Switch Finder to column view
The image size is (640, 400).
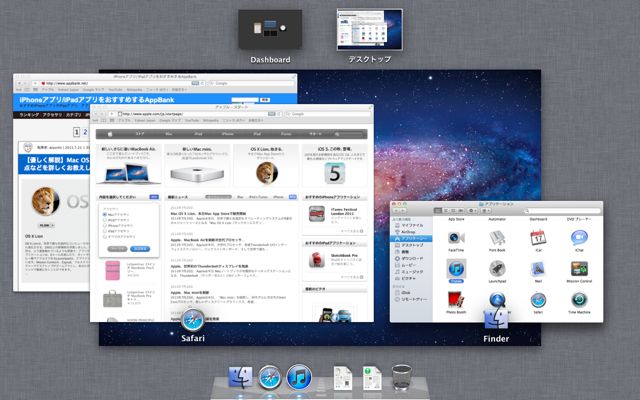tap(453, 211)
